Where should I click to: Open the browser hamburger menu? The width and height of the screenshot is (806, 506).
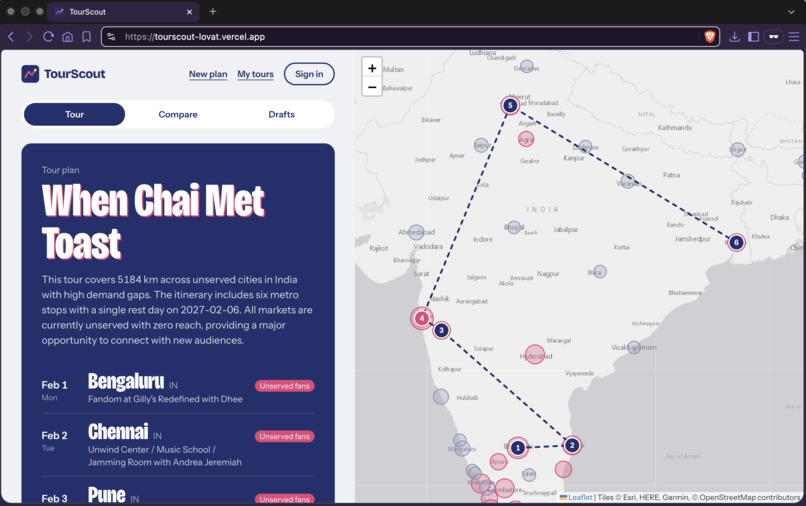[x=794, y=37]
